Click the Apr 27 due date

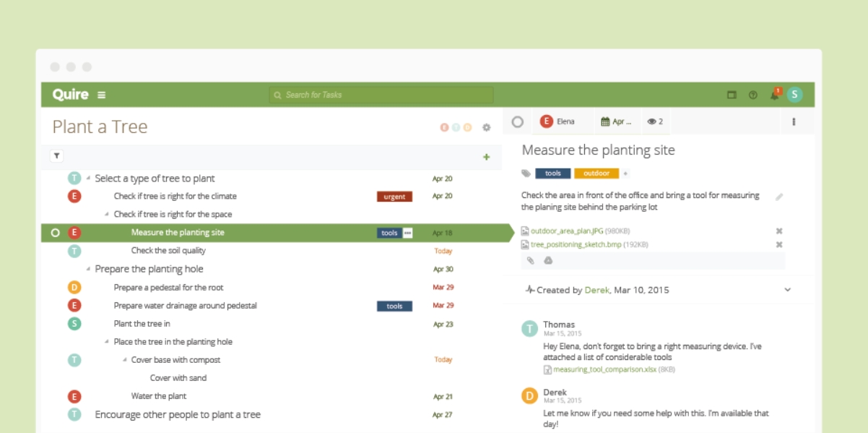coord(443,415)
